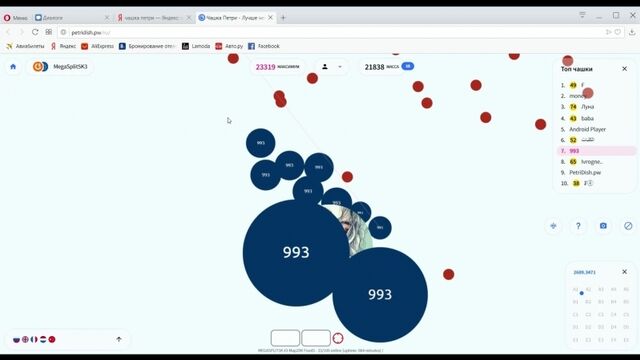Expand the player profile dropdown arrow
640x360 pixels.
click(340, 67)
